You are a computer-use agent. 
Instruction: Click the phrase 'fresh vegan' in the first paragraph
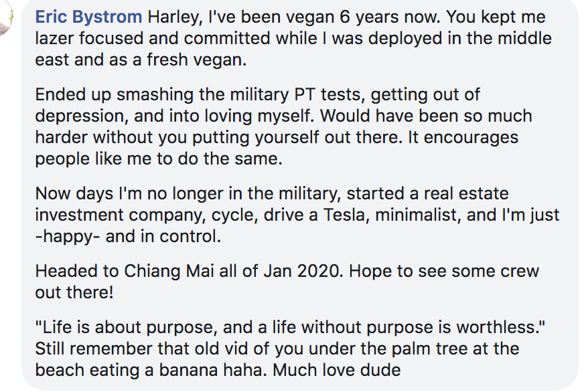coord(196,60)
